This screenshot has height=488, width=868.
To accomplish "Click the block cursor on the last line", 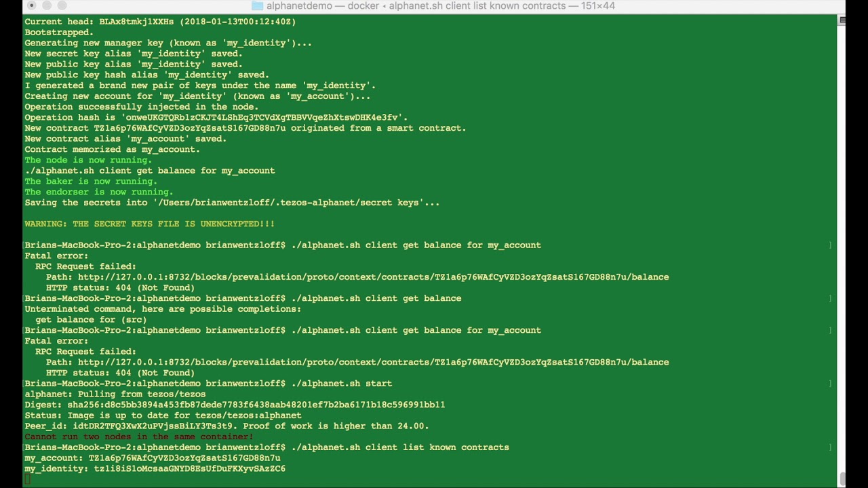I will (28, 479).
